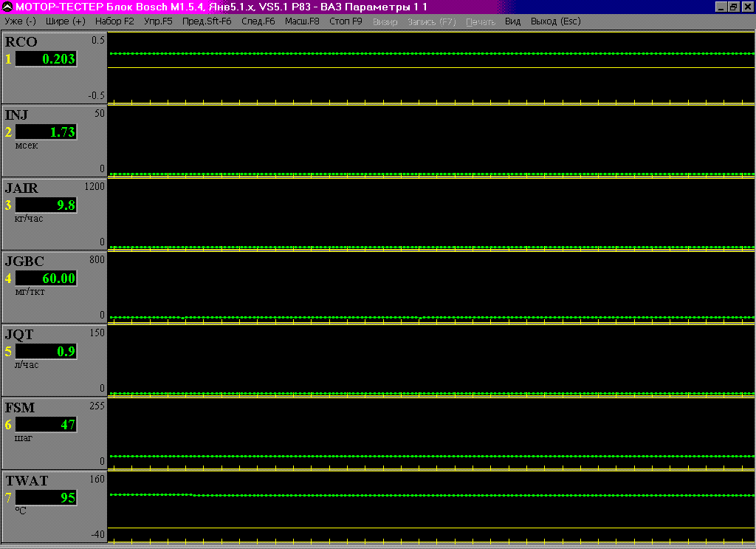Click the Motor-Tester application icon in title bar
The height and width of the screenshot is (549, 756).
pyautogui.click(x=7, y=7)
